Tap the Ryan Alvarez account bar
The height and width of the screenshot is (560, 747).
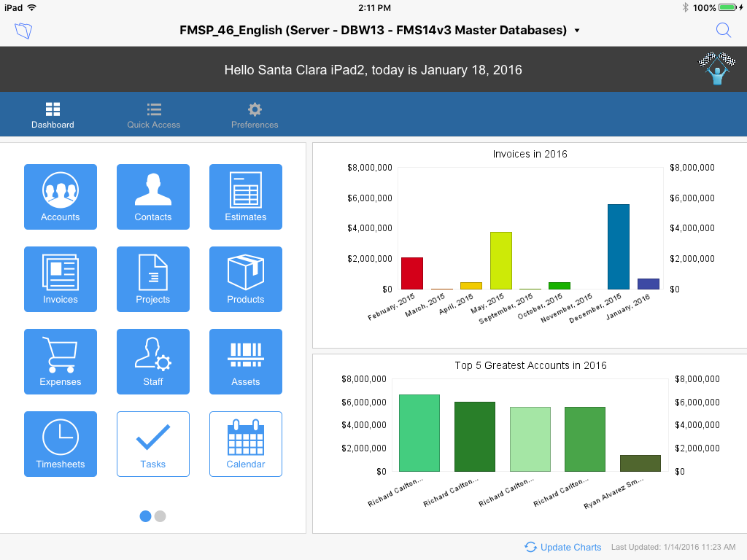coord(640,463)
